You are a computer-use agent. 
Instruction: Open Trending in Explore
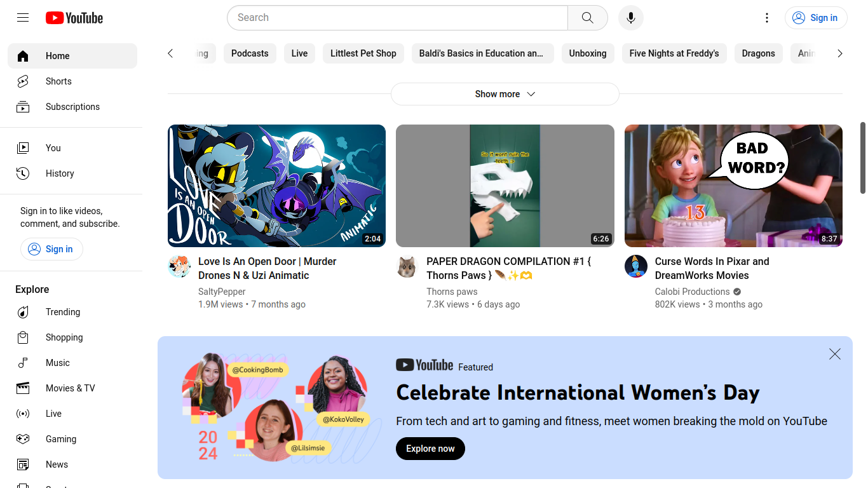(72, 312)
